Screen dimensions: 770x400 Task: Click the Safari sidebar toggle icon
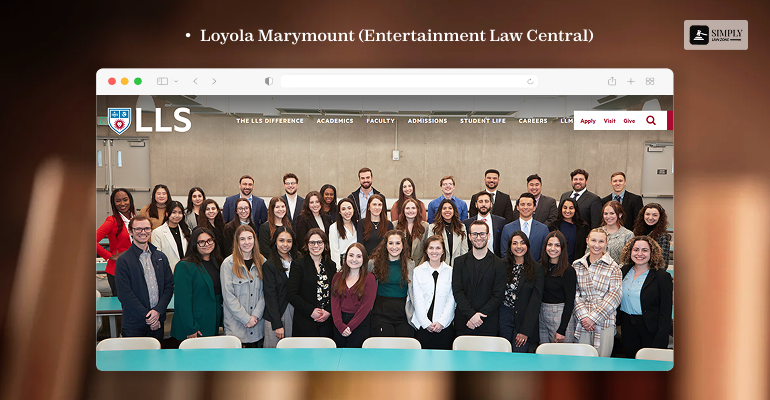162,81
